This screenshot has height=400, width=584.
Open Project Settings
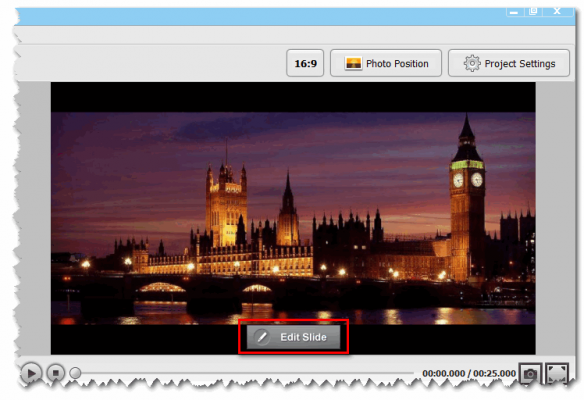[x=509, y=63]
